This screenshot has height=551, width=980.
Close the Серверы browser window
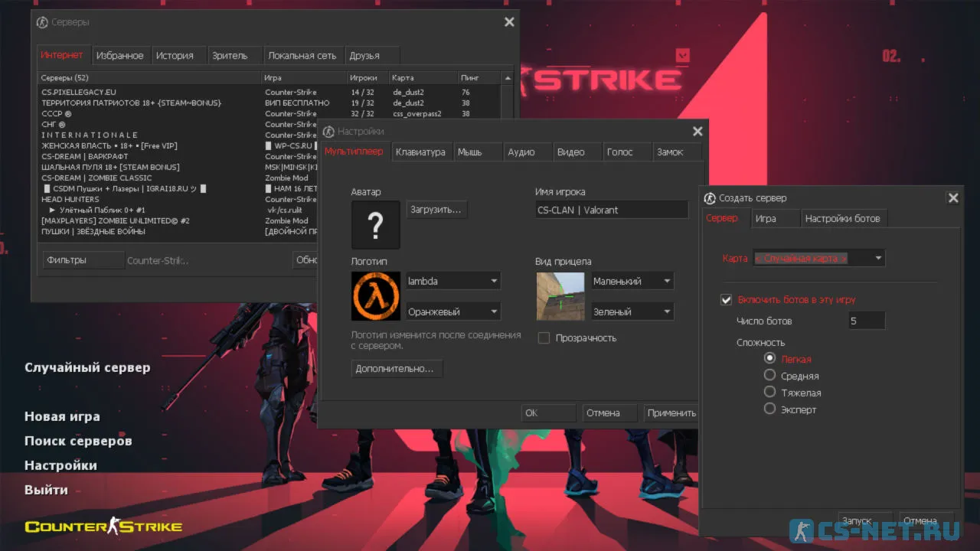(509, 22)
